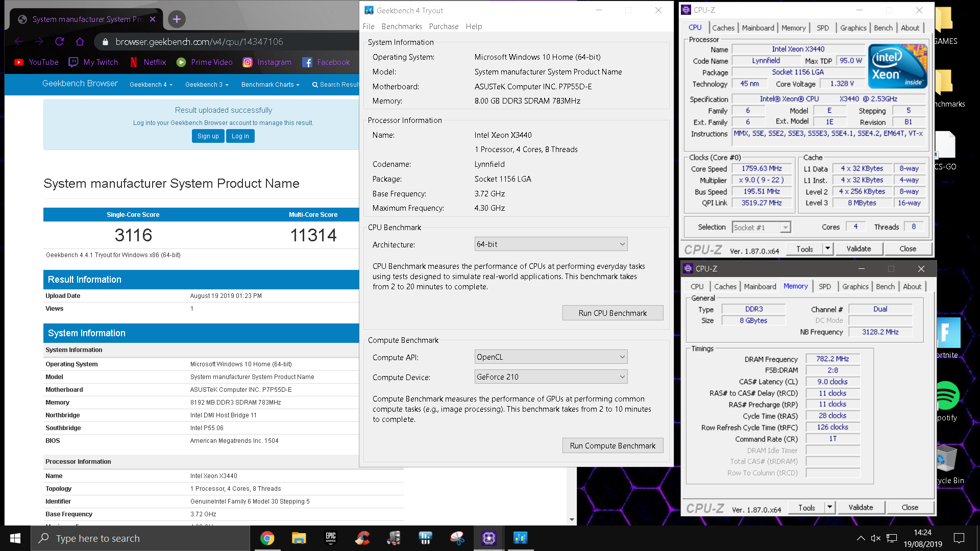Image resolution: width=980 pixels, height=551 pixels.
Task: Open the computer-with-glasses taskbar app
Action: 394,538
